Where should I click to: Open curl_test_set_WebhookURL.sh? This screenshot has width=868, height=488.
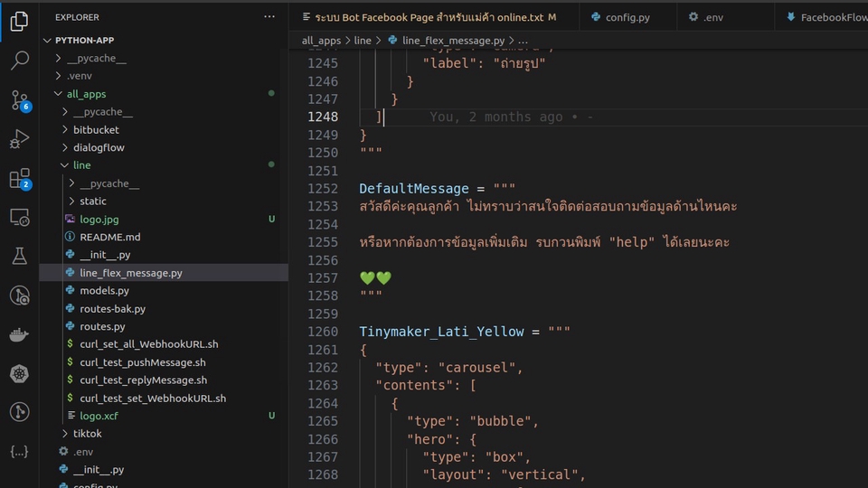[x=153, y=399]
